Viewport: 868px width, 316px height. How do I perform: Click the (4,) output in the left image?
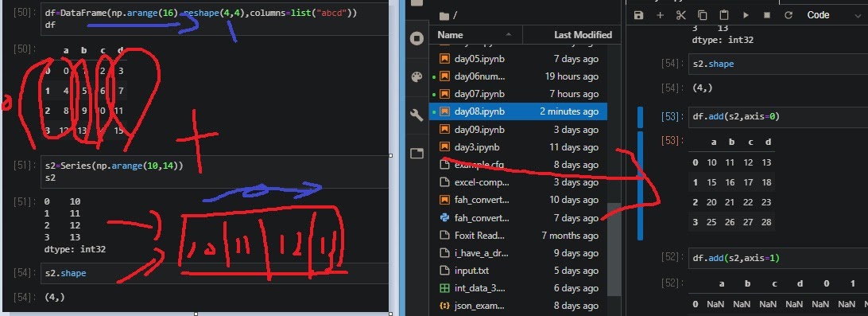point(55,297)
